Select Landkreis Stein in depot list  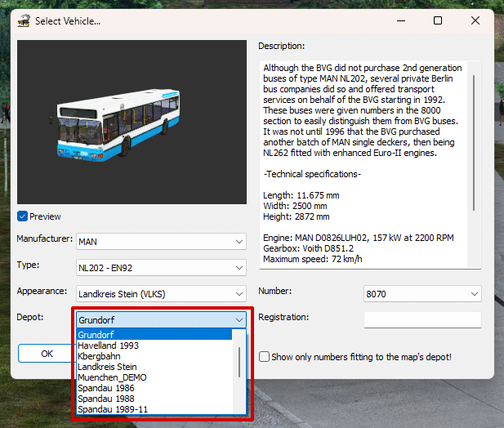[107, 367]
